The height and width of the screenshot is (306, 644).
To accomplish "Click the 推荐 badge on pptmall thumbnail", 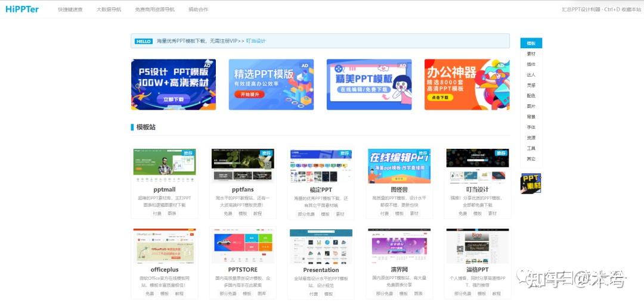I will point(188,152).
